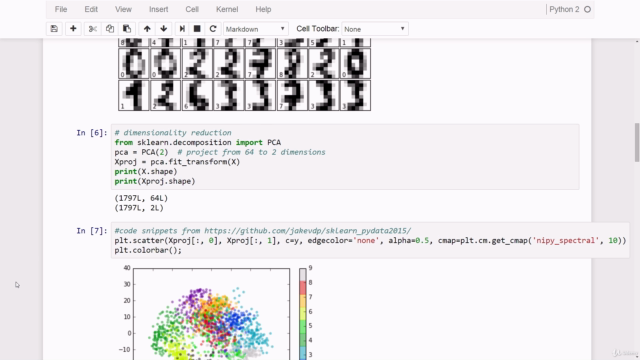This screenshot has height=360, width=640.
Task: Open the Edit menu
Action: coord(91,9)
